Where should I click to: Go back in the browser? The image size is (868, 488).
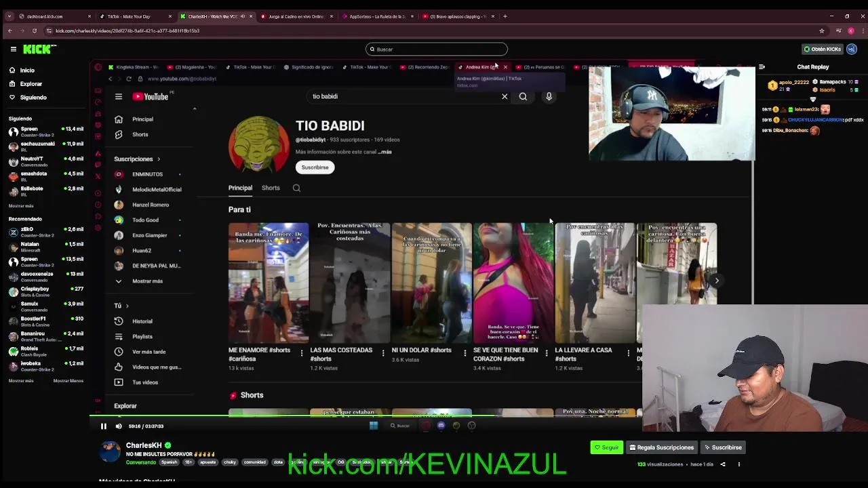coord(9,30)
